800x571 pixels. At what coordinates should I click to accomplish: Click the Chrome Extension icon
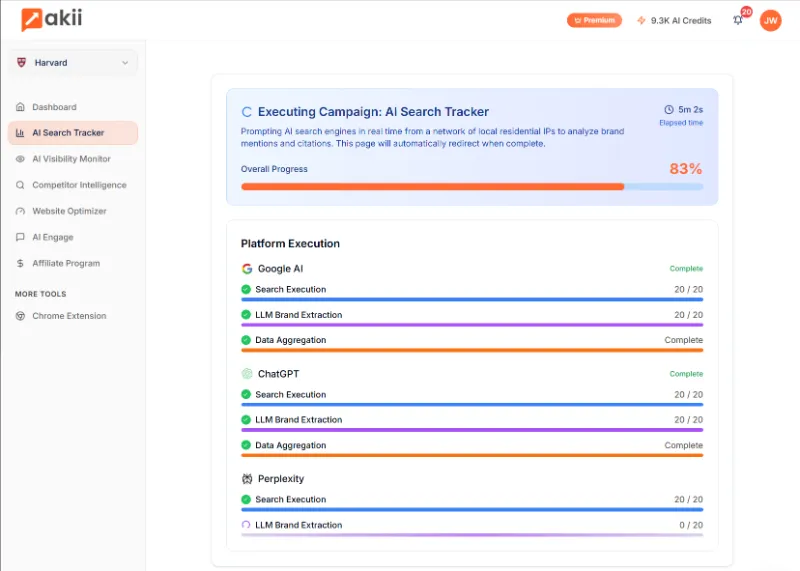20,316
